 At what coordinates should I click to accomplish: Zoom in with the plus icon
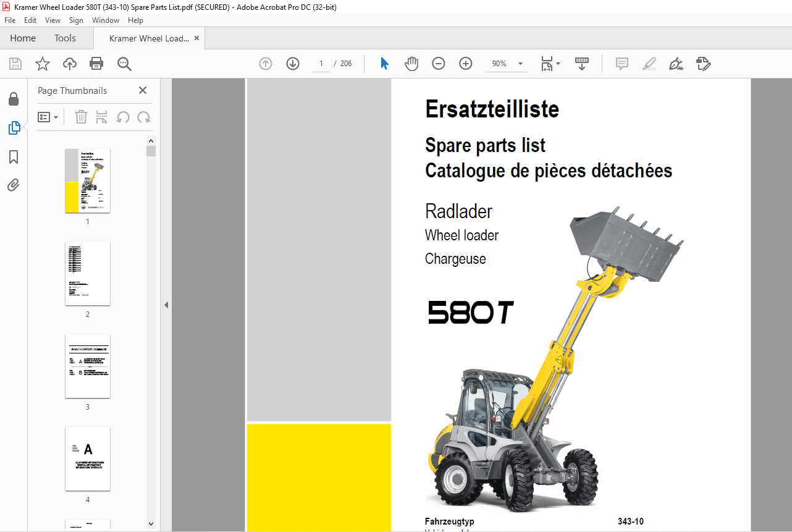coord(466,64)
